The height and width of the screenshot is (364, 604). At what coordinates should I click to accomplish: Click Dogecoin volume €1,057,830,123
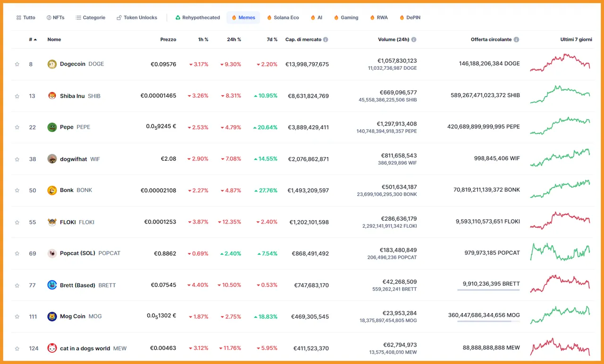point(397,61)
